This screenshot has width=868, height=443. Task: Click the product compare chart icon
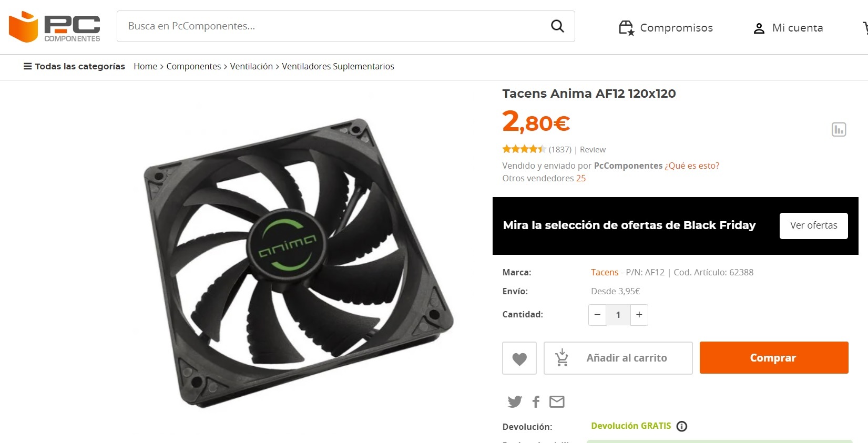(839, 129)
